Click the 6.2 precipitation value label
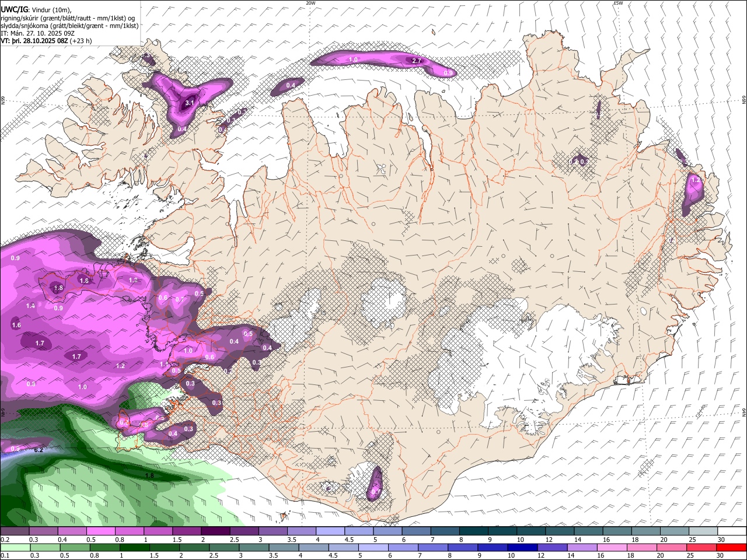This screenshot has height=560, width=747. [x=39, y=450]
